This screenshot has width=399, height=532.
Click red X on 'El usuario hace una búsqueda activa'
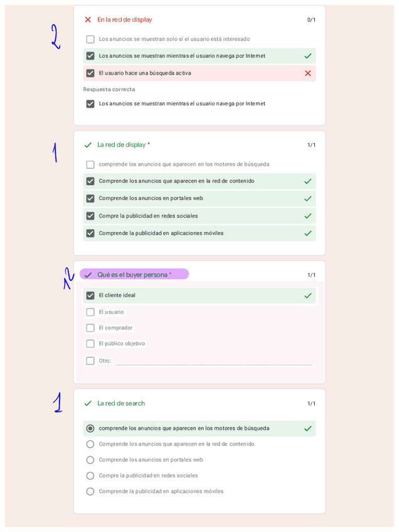[x=307, y=73]
